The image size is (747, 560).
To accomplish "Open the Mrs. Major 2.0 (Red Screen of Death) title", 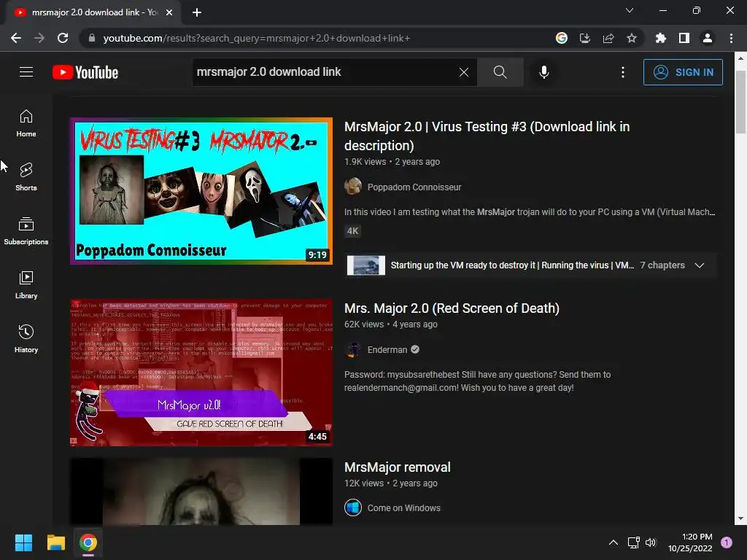I will click(452, 308).
